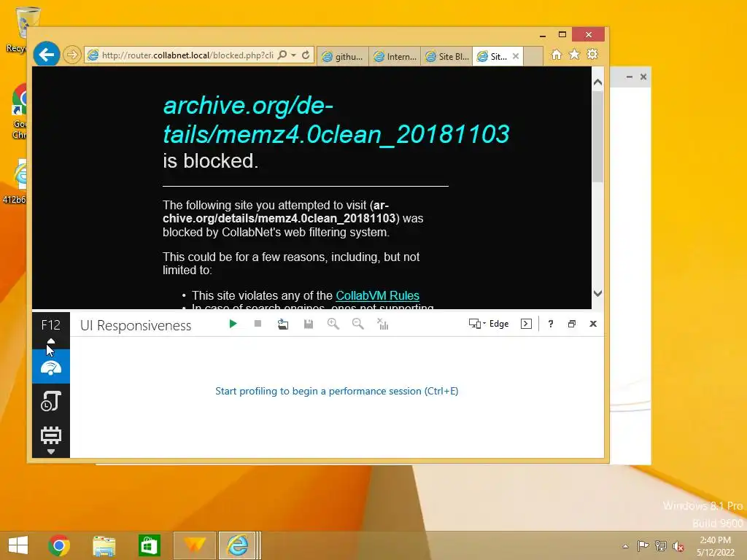Start profiling with the green play button

[233, 324]
